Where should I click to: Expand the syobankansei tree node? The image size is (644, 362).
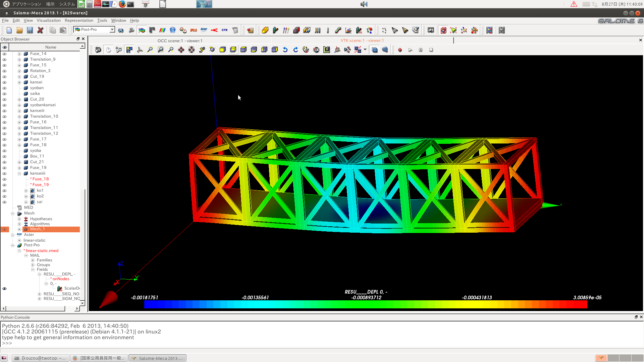pos(19,105)
